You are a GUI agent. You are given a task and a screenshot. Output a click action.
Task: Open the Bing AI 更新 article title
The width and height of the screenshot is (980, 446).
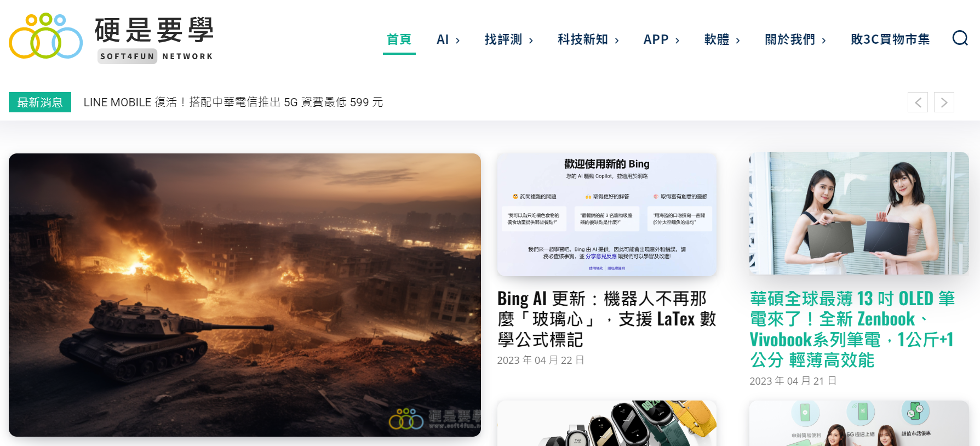606,319
